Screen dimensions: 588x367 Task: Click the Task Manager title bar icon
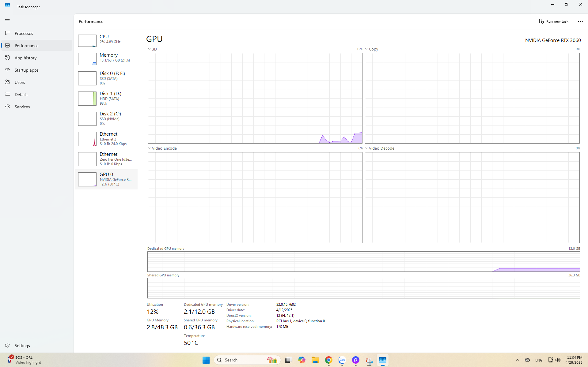(7, 5)
